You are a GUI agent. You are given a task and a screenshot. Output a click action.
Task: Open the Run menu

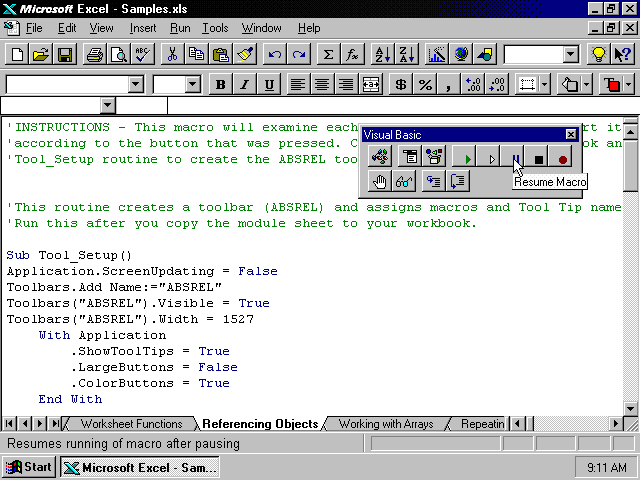tap(180, 28)
